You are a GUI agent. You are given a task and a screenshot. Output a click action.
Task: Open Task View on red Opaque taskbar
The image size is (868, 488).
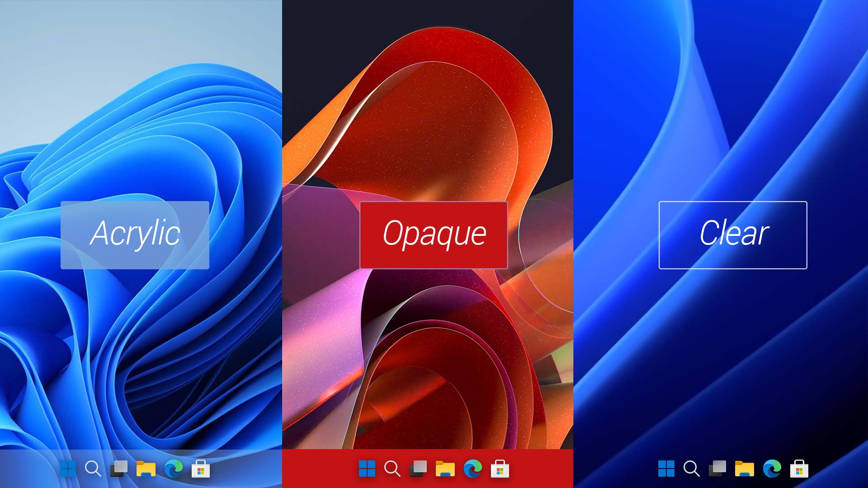(x=418, y=469)
